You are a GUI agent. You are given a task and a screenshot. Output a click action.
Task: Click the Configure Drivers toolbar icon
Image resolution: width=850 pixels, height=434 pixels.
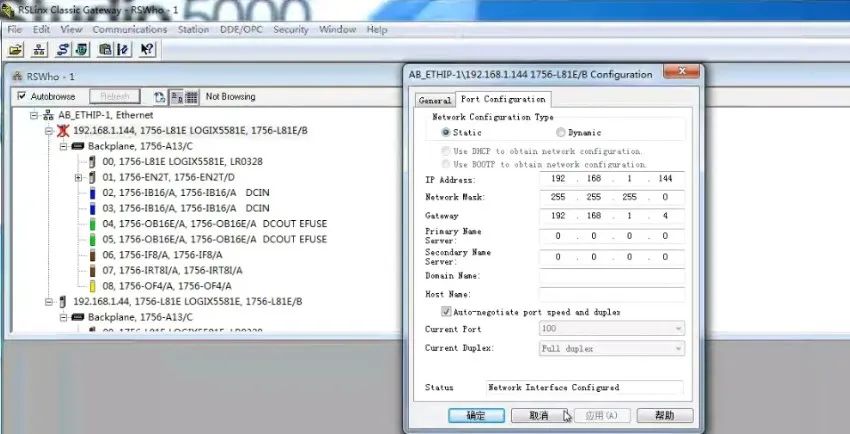click(62, 49)
